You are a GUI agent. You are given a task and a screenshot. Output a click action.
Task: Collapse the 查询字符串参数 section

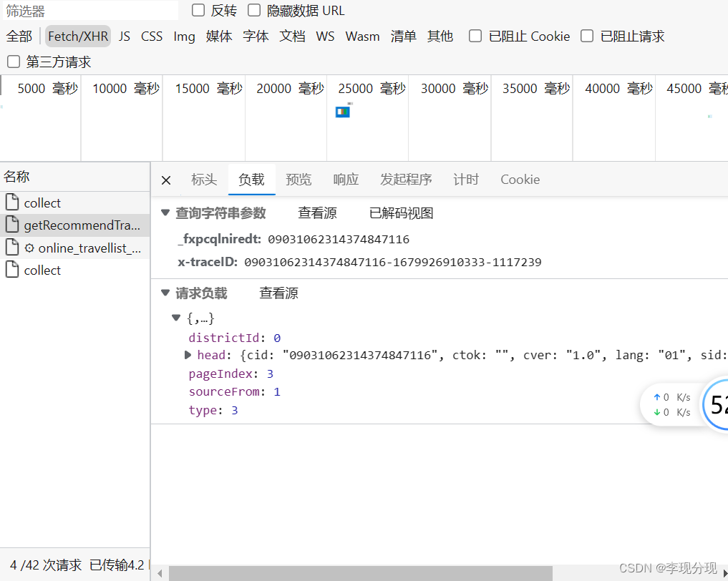point(165,213)
